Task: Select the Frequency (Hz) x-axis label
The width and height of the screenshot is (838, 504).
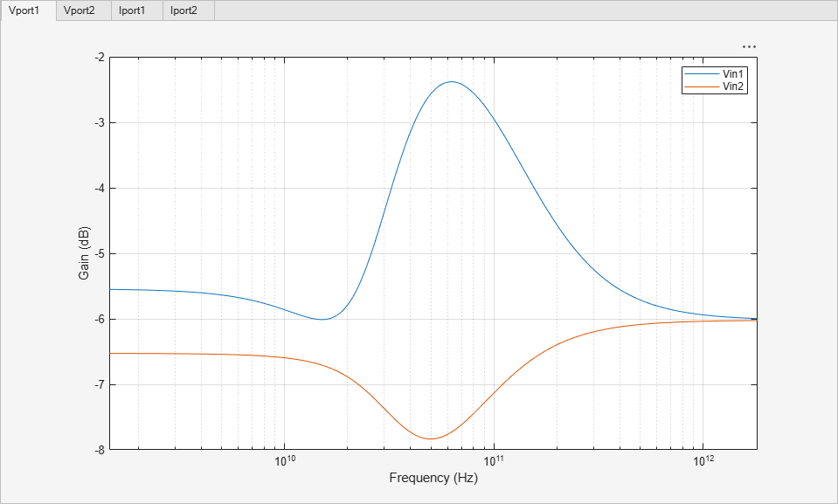Action: 433,478
